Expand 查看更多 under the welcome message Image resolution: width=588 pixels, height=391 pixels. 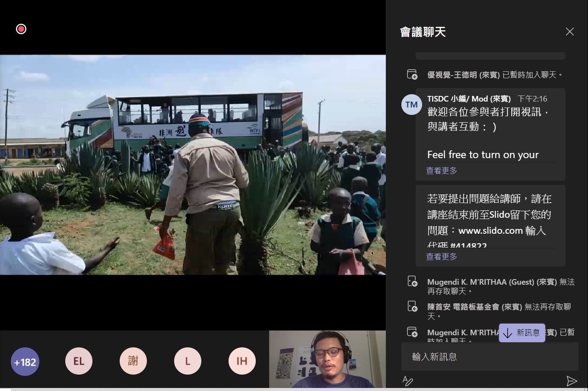coord(442,171)
